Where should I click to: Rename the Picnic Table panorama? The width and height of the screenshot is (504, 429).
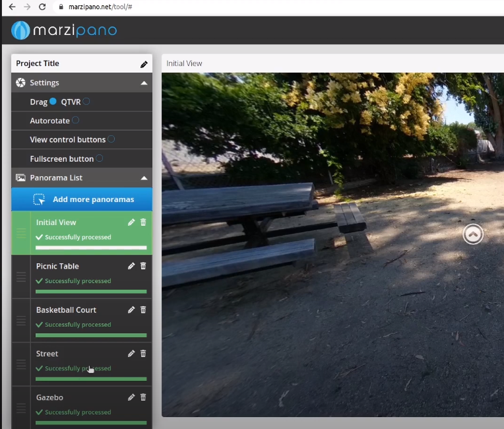[x=131, y=266]
